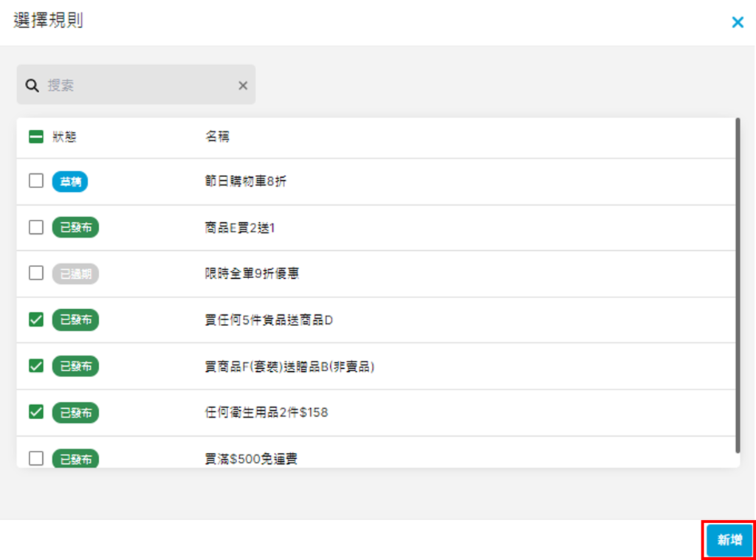756x560 pixels.
Task: Enable the 買滿$500免運費 rule checkbox
Action: click(35, 458)
